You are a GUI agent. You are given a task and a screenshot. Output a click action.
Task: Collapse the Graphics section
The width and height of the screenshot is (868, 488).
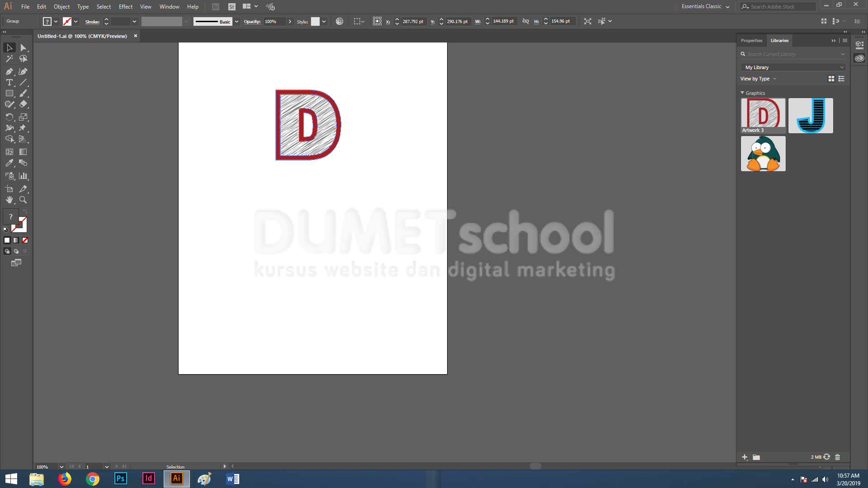point(742,93)
